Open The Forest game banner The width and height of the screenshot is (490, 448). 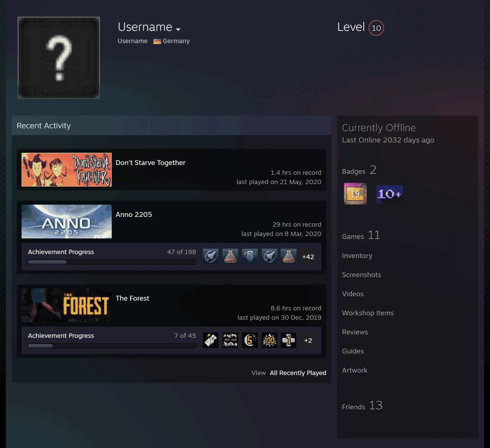(x=67, y=305)
